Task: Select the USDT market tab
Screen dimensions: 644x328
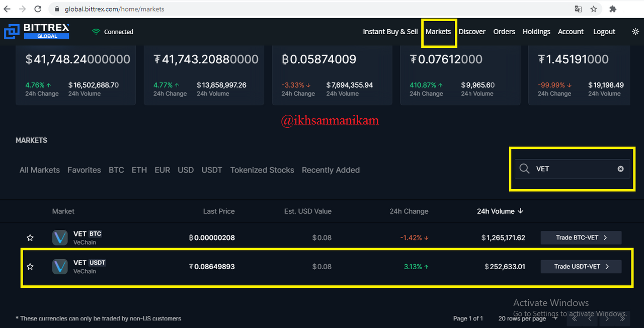Action: [x=212, y=170]
